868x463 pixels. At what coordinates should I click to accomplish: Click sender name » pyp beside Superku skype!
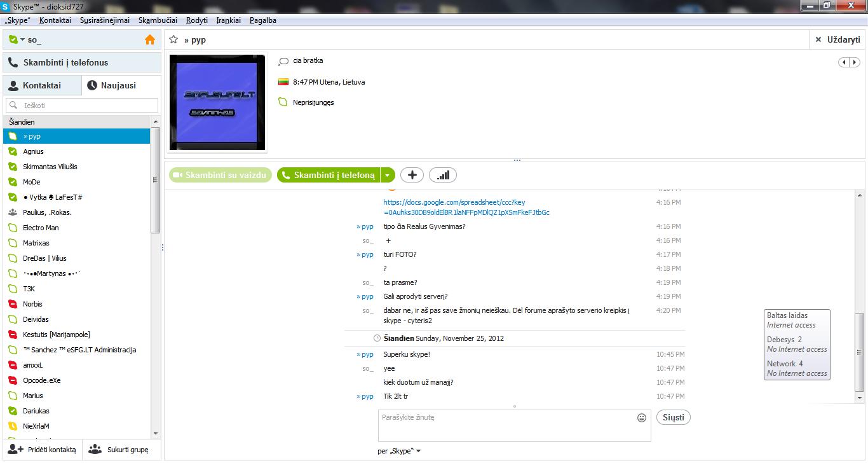point(365,354)
